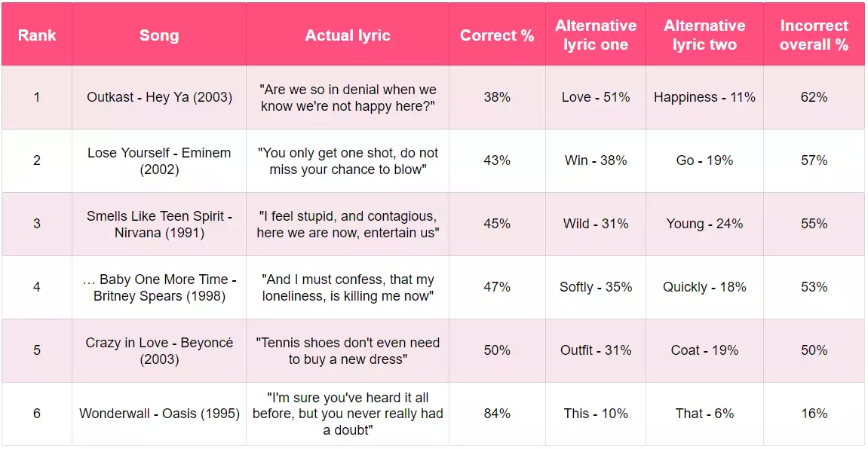Select the Incorrect overall % header
Screen dimensions: 868x449
[x=814, y=35]
